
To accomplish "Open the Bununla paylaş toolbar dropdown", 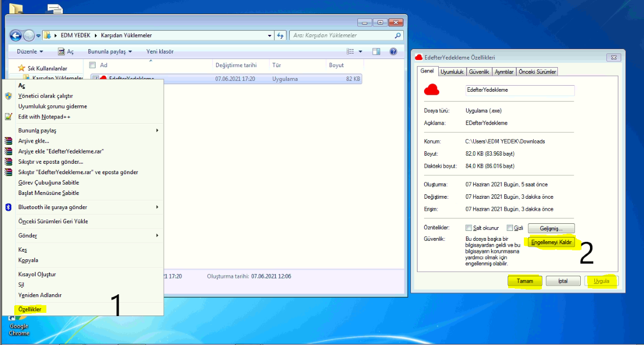I will pos(110,51).
